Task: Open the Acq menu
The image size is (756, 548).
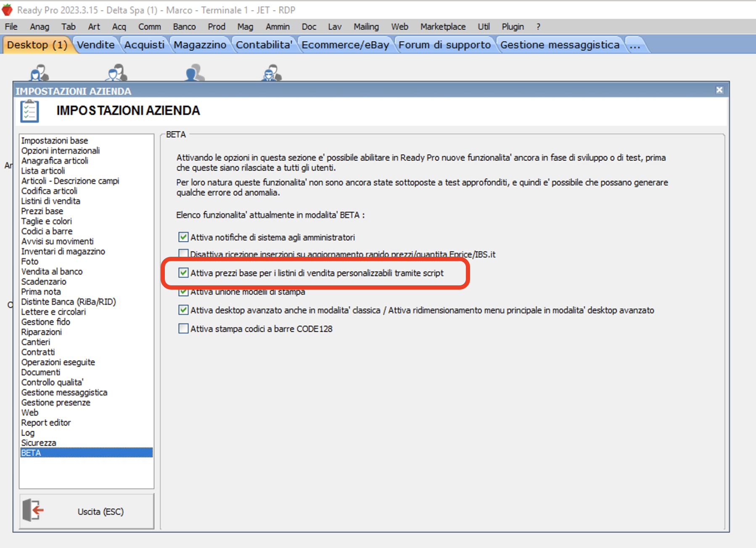Action: pos(119,26)
